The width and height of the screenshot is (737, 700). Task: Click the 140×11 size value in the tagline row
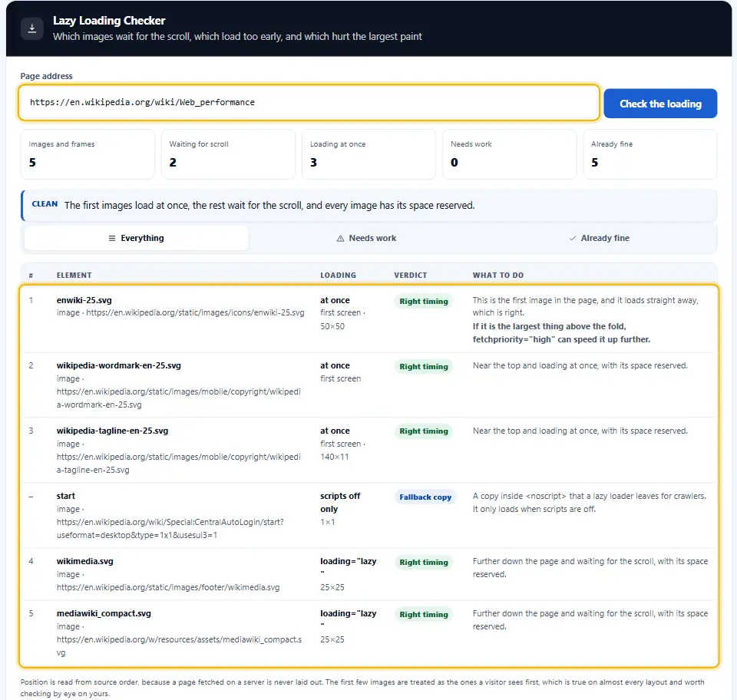(335, 457)
